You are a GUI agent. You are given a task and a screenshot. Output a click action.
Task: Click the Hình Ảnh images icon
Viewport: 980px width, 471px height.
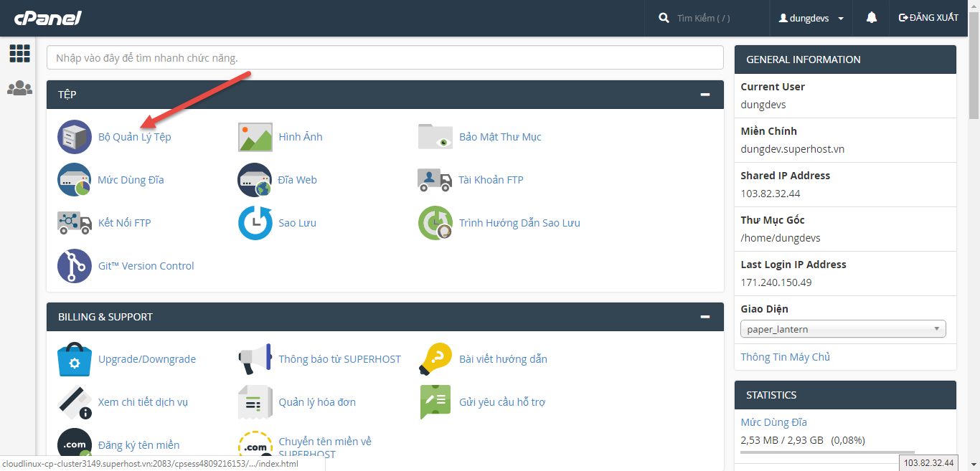click(255, 137)
